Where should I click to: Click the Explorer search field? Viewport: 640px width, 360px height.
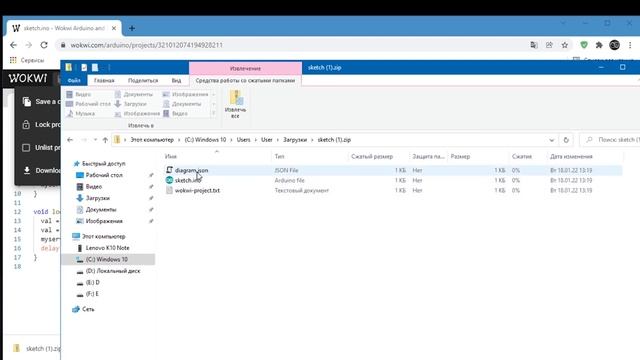(x=610, y=140)
